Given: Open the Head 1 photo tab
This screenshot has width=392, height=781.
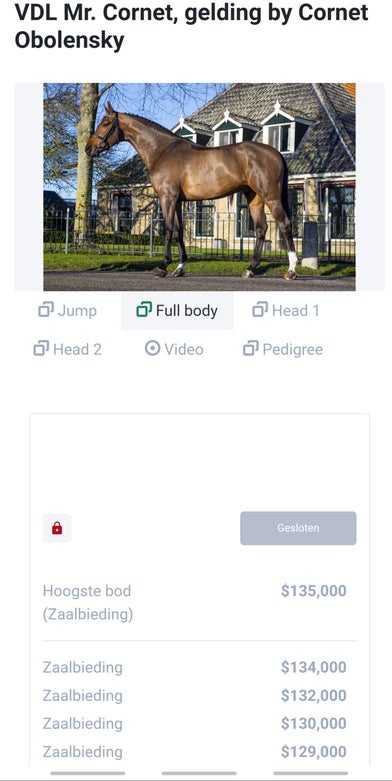Looking at the screenshot, I should coord(286,310).
